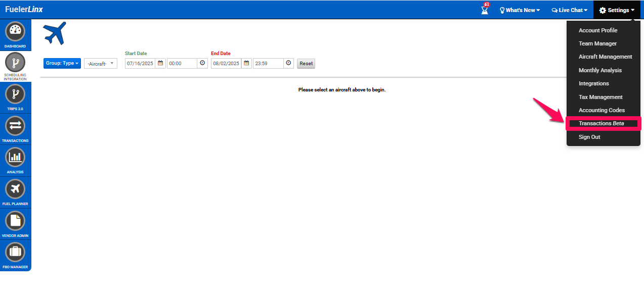Click the FuelerLinx logo
Image resolution: width=644 pixels, height=295 pixels.
pos(25,10)
